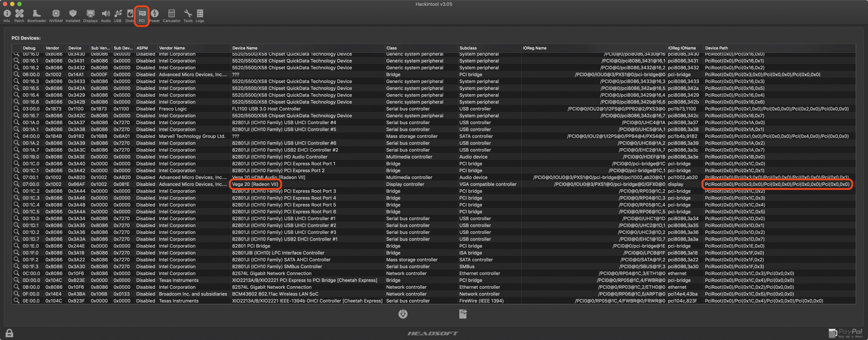Image resolution: width=868 pixels, height=340 pixels.
Task: Select the GFX0 IOReg name cell in row 07:00.0
Action: click(609, 184)
